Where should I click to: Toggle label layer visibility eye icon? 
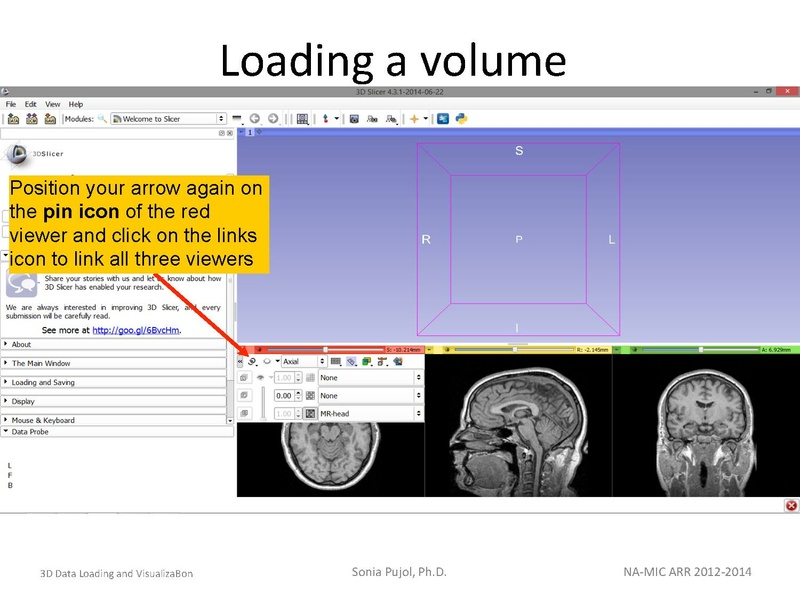pos(260,378)
